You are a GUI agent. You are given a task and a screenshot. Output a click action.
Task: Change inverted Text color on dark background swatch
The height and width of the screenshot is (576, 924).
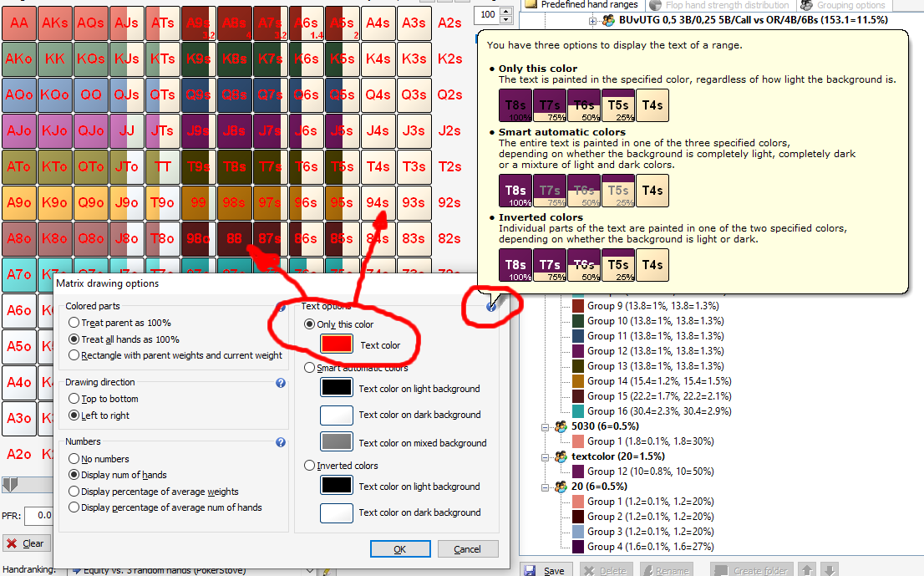pos(337,513)
